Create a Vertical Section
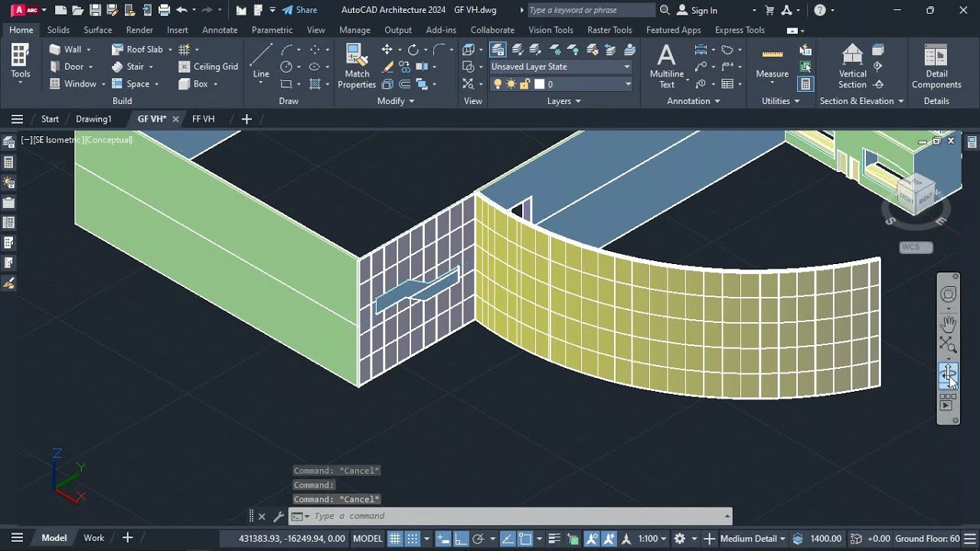 (x=852, y=66)
